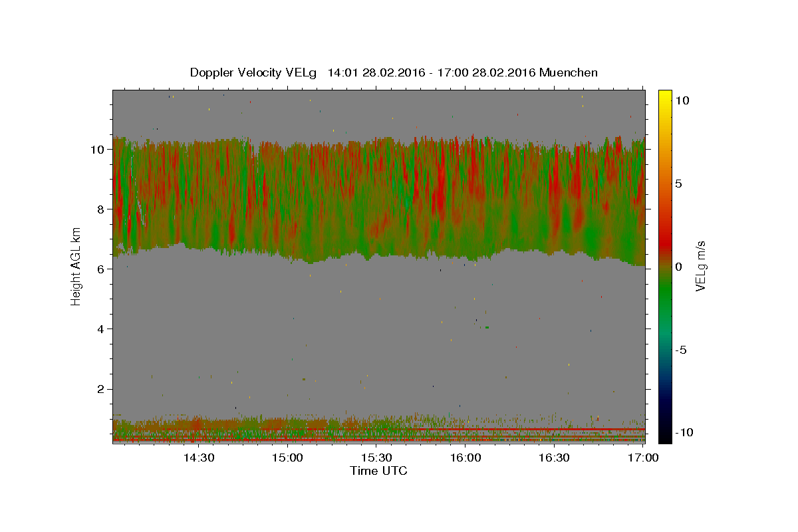Click the 16:00 time axis label
Viewport: 798px width, 532px height.
[465, 458]
